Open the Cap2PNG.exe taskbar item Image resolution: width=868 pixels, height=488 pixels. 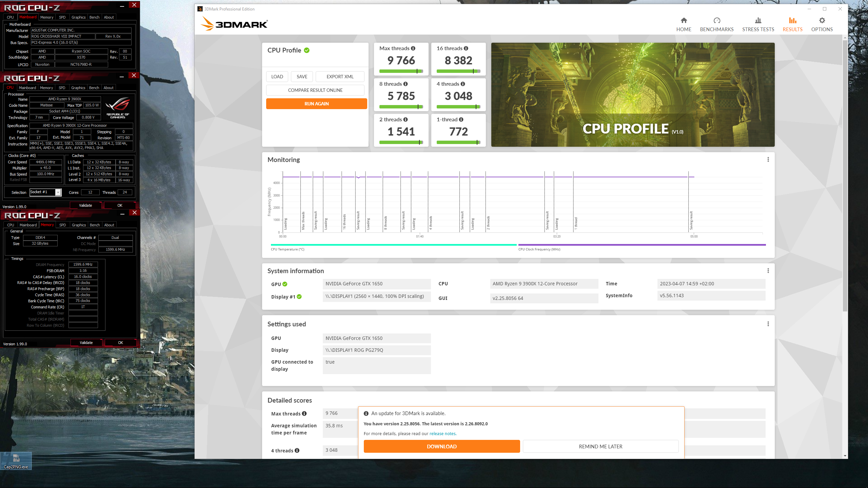pyautogui.click(x=16, y=461)
